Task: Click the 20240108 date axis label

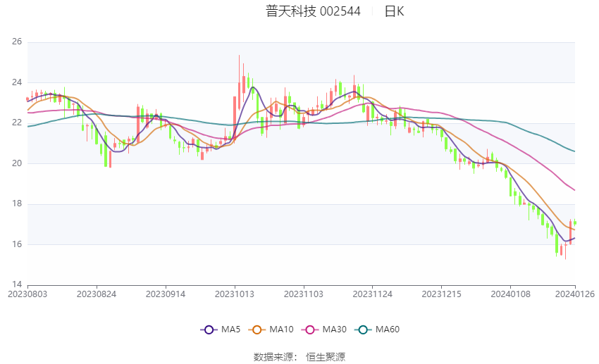Action: point(511,294)
